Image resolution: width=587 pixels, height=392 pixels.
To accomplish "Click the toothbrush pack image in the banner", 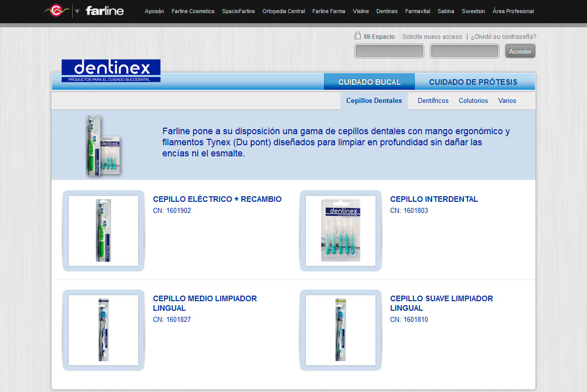I will (102, 145).
